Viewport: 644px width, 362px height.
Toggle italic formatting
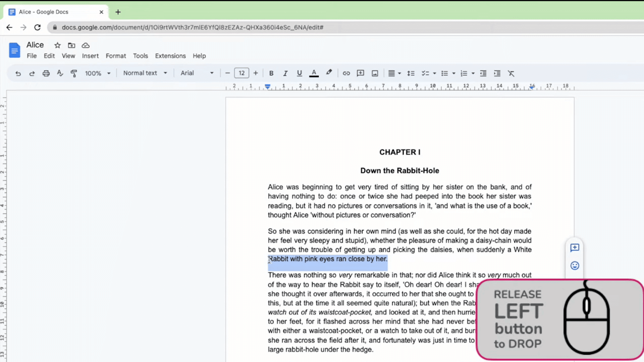click(285, 73)
